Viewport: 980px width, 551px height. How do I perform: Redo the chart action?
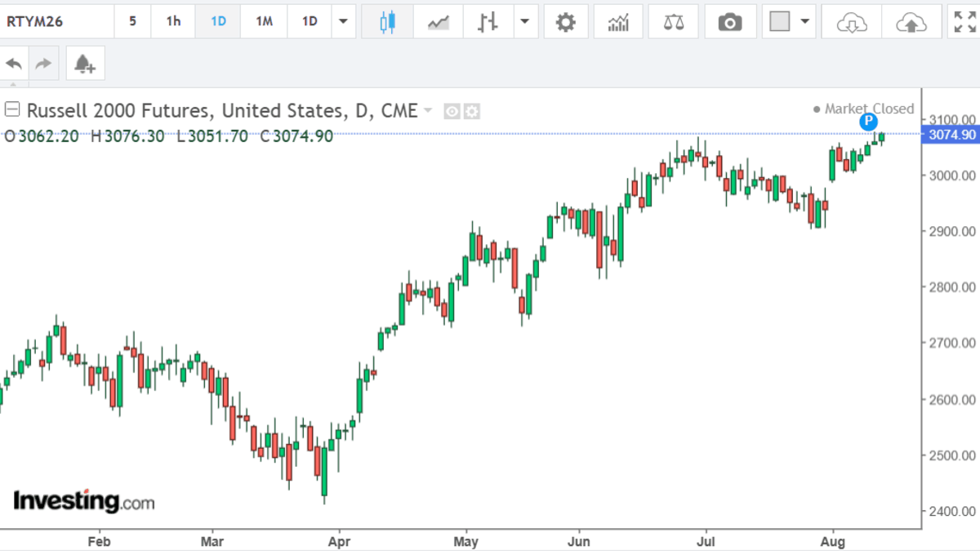click(x=43, y=64)
